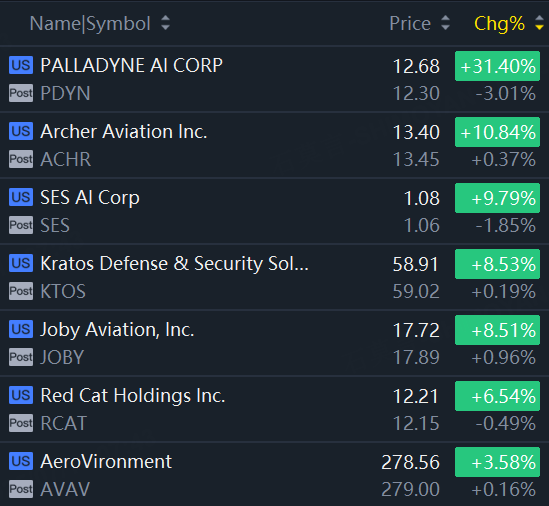Click the US badge next to SES AI Corp
The height and width of the screenshot is (506, 549).
click(x=21, y=197)
